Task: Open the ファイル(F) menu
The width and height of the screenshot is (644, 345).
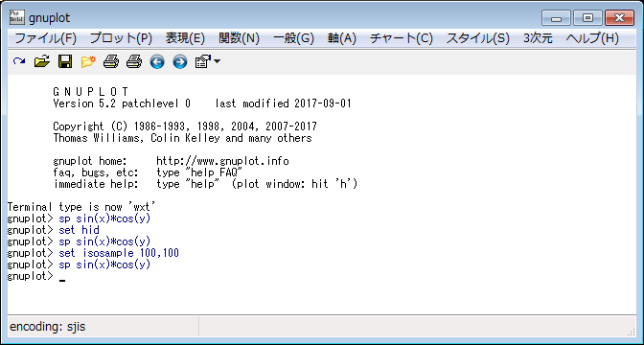Action: (46, 38)
